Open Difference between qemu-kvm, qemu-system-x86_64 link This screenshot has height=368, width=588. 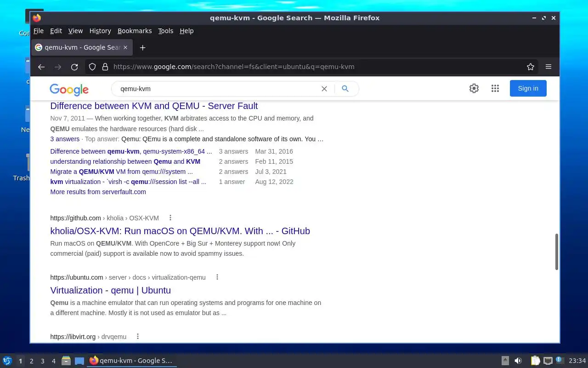[x=131, y=151]
